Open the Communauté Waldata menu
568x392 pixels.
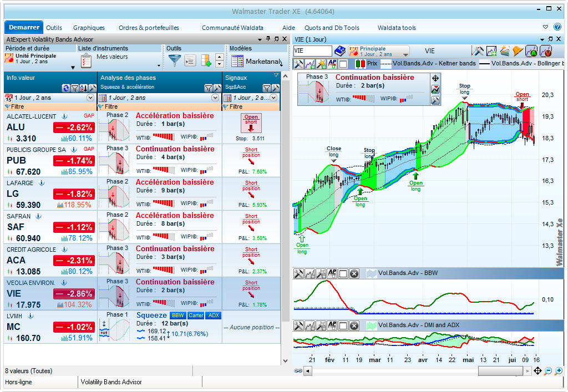pyautogui.click(x=232, y=28)
